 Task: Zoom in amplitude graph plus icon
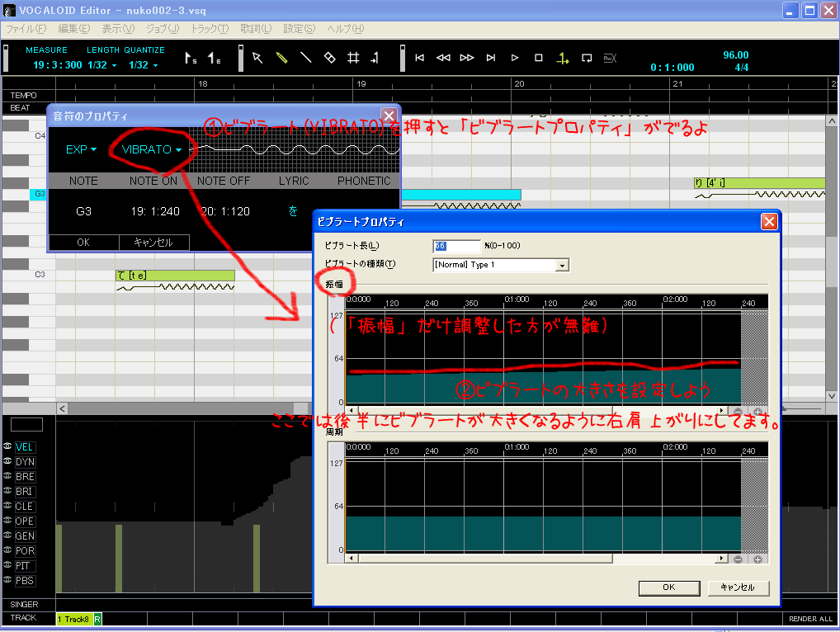coord(757,411)
